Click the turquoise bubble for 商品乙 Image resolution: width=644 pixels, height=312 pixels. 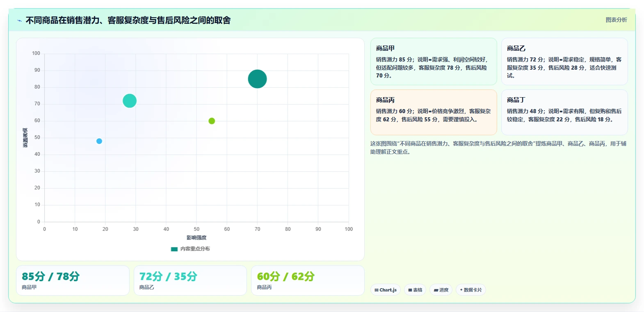click(130, 101)
